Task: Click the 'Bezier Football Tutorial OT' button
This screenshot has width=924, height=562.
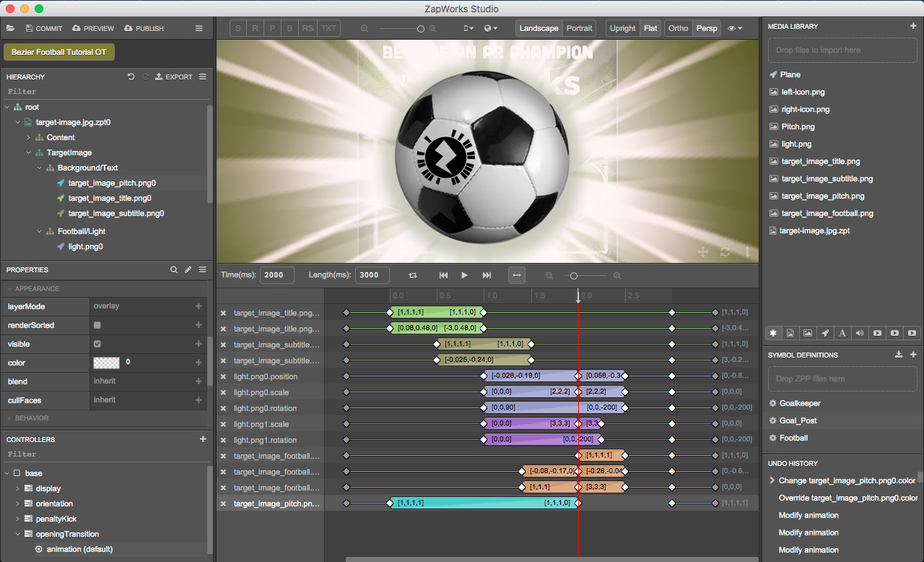Action: click(x=58, y=52)
